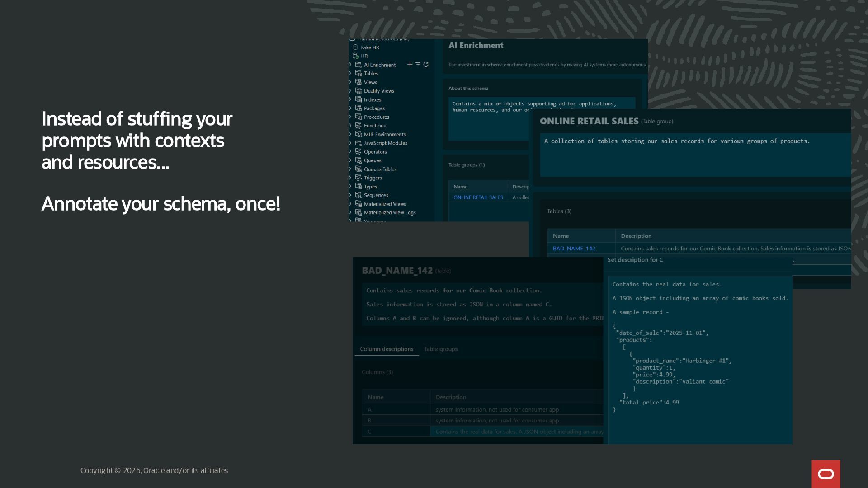868x488 pixels.
Task: Click the JavaScript Modules folder icon
Action: [359, 143]
